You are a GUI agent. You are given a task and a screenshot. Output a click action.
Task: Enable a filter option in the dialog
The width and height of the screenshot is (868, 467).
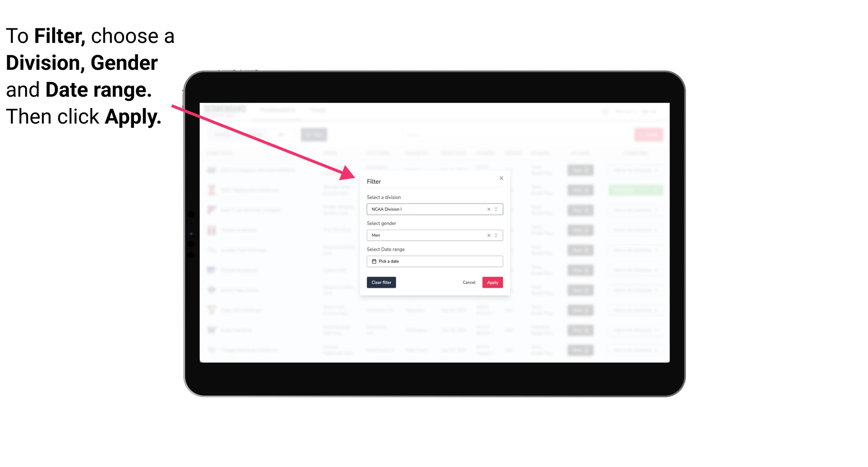(492, 283)
